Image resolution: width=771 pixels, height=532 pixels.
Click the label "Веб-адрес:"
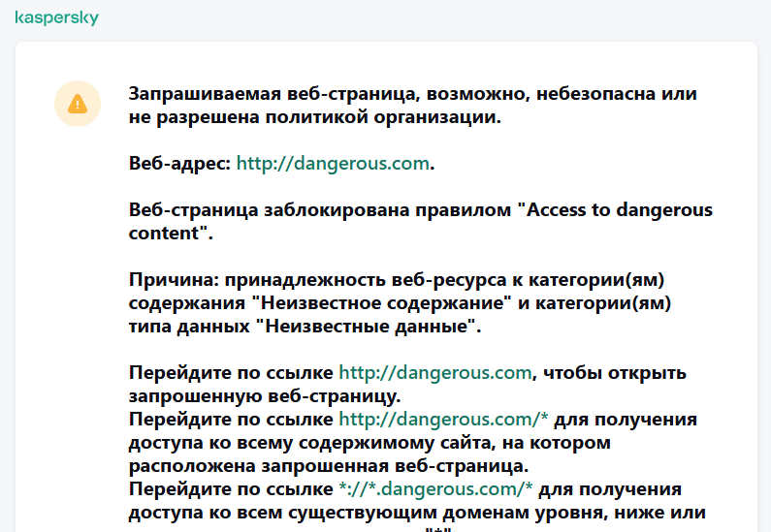pyautogui.click(x=179, y=163)
